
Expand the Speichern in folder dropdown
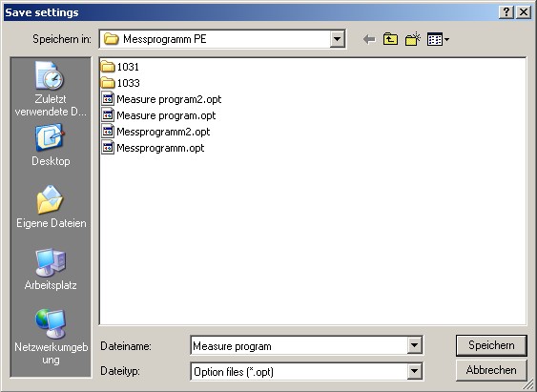(337, 39)
